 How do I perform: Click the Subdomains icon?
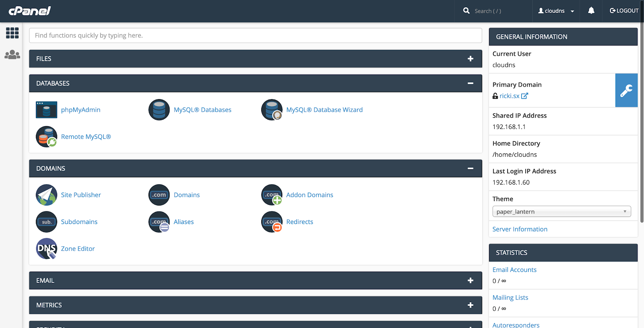click(x=46, y=222)
